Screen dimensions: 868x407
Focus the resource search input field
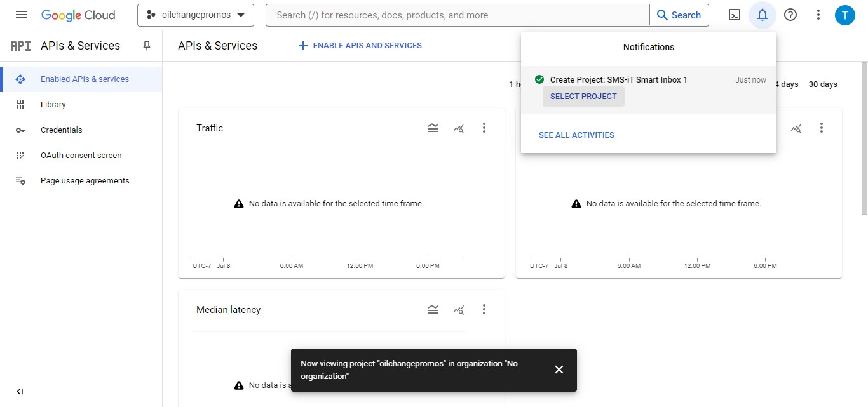click(458, 15)
